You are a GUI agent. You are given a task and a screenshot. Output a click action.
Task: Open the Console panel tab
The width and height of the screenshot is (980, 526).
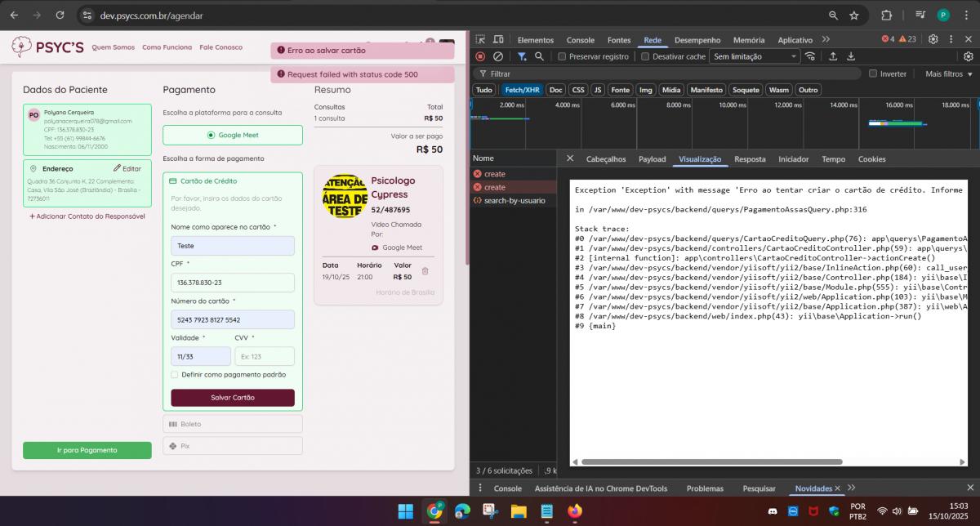pyautogui.click(x=580, y=39)
